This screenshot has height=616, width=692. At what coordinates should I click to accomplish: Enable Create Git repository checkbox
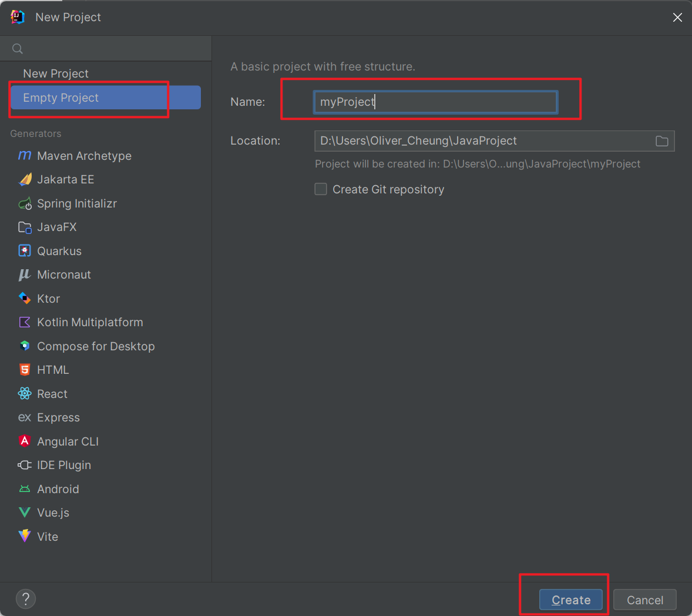[321, 189]
